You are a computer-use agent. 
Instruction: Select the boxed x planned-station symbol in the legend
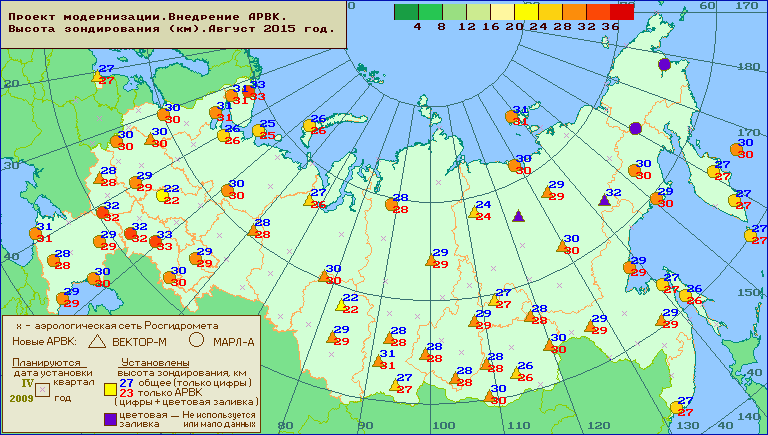click(x=43, y=390)
